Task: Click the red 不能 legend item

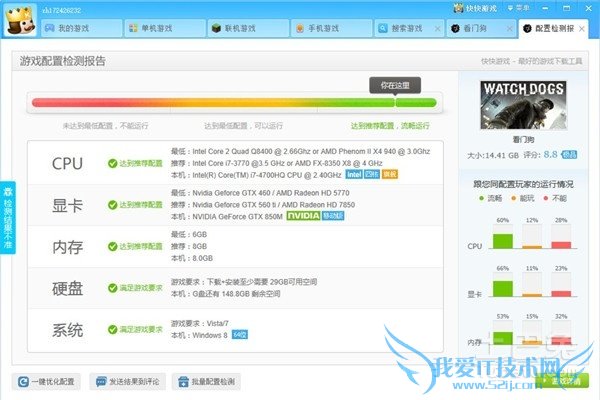Action: click(x=555, y=198)
